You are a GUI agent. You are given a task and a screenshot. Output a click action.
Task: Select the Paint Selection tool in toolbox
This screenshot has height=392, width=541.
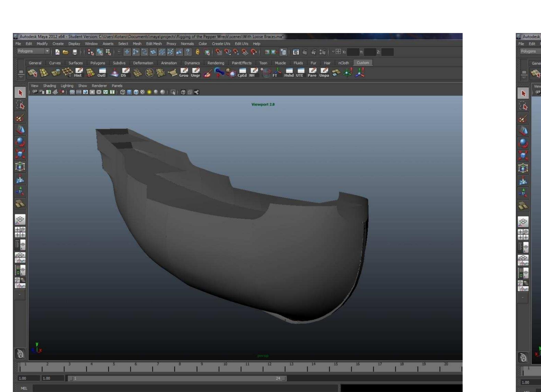coord(20,117)
